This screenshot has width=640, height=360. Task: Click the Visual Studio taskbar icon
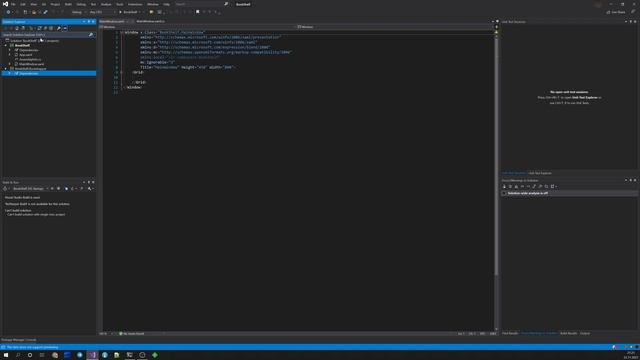tap(93, 355)
